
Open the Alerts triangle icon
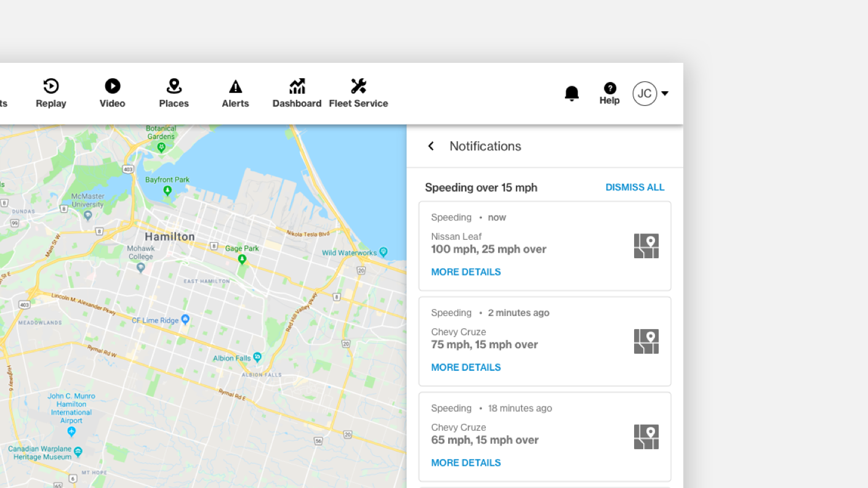[235, 87]
